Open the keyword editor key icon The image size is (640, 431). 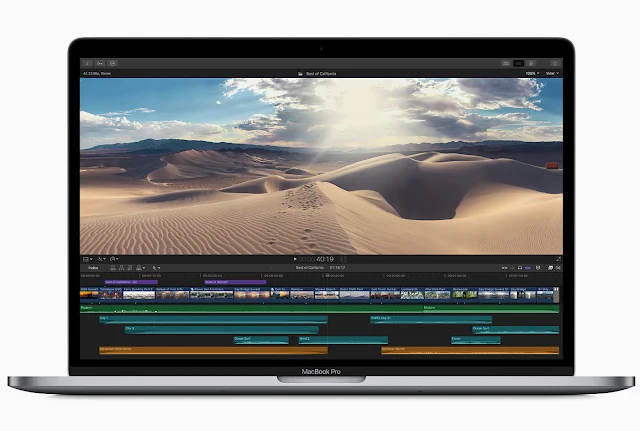100,63
